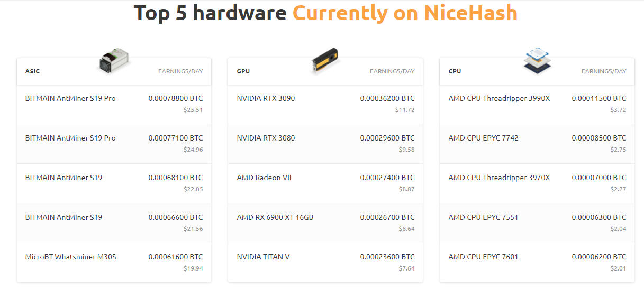Click AMD CPU EPYC 7742 entry
644x289 pixels.
tap(483, 138)
